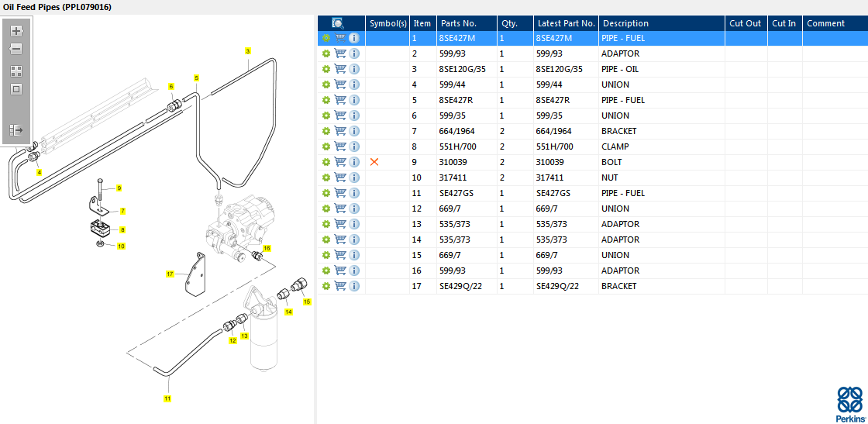
Task: Click part number 310039 in Parts No. column
Action: [453, 162]
